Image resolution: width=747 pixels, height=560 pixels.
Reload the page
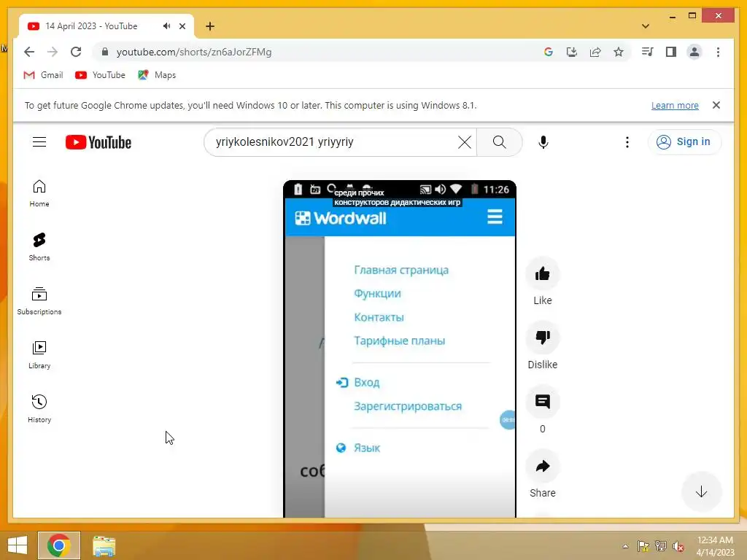tap(76, 52)
